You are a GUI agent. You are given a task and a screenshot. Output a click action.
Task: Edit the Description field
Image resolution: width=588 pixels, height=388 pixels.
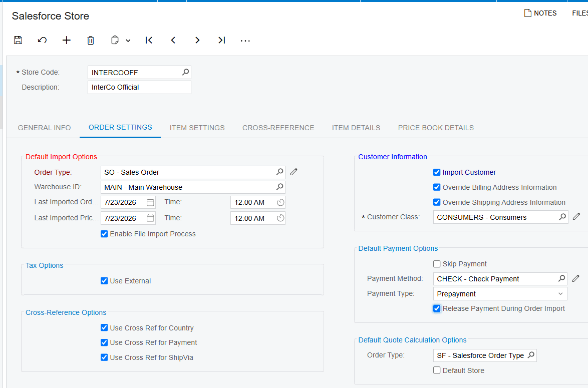click(139, 87)
